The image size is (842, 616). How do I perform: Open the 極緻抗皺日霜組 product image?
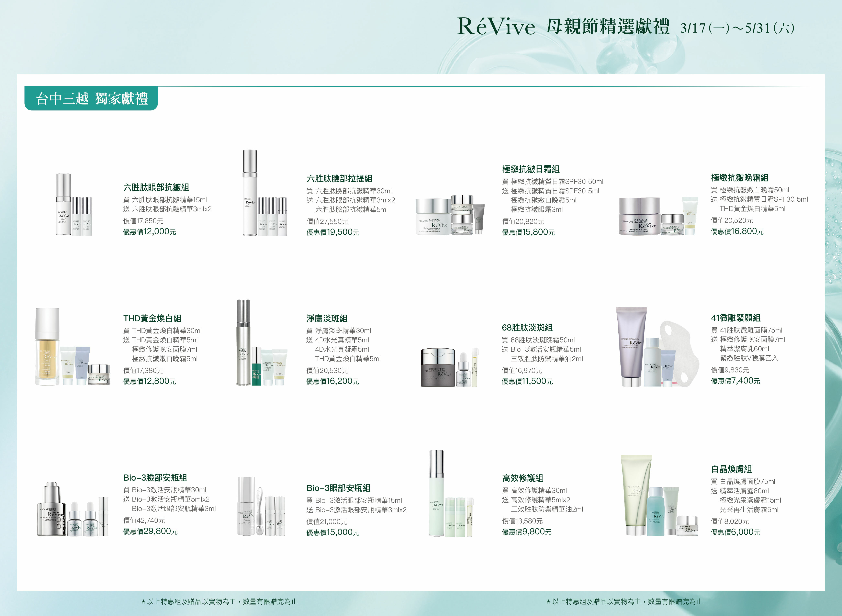click(x=450, y=215)
